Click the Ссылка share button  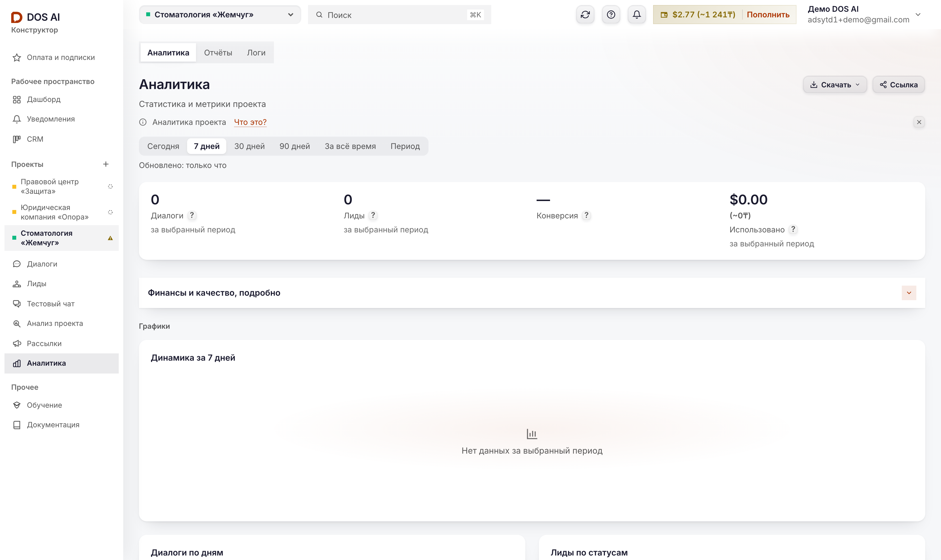pos(898,85)
